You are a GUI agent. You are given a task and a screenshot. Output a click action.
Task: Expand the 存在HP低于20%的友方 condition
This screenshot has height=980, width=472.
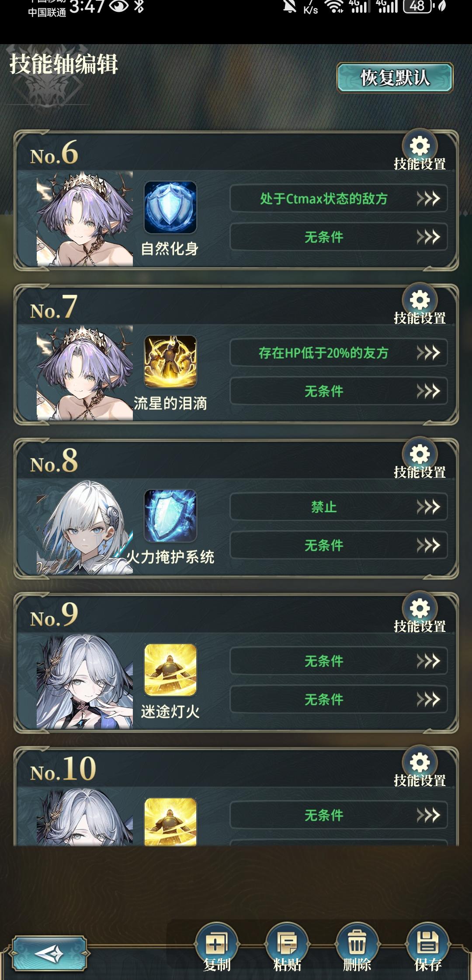click(x=339, y=352)
